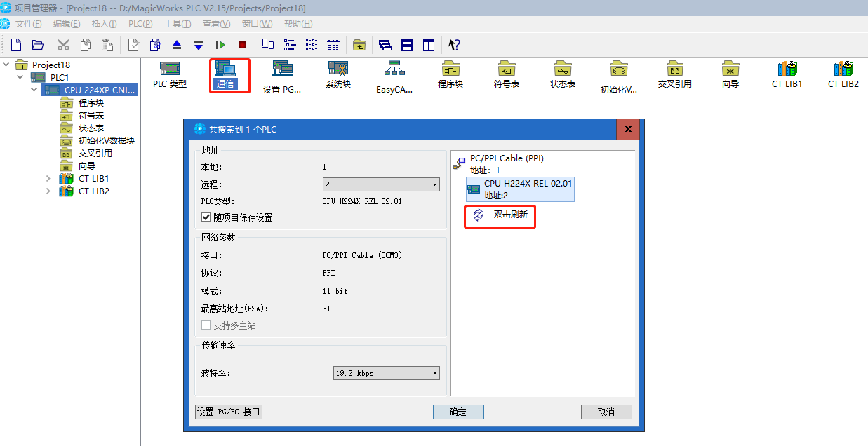Open the 系统块 icon

pos(338,74)
